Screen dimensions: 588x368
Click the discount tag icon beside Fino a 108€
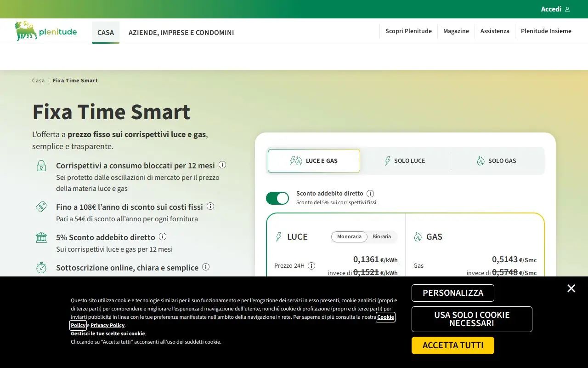tap(41, 207)
